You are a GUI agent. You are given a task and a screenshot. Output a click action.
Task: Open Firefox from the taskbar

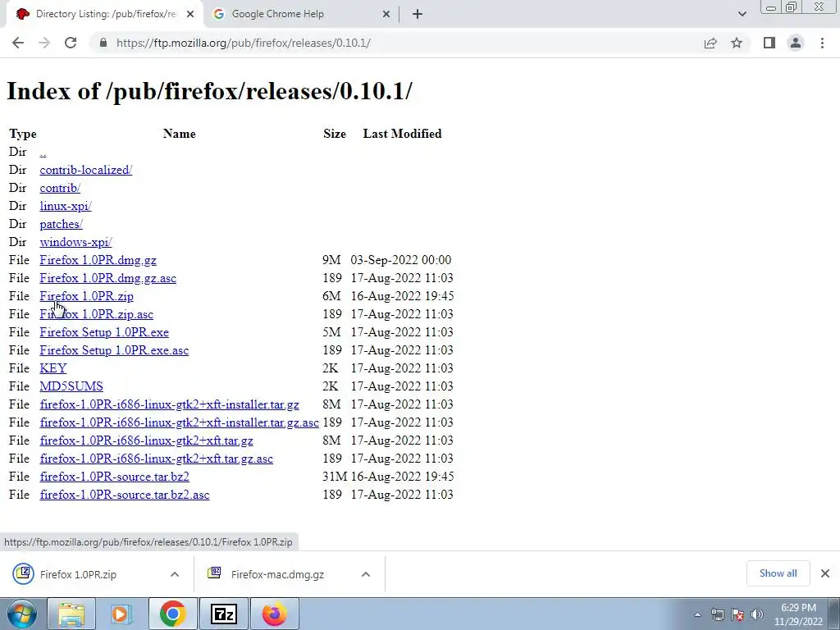(x=274, y=614)
